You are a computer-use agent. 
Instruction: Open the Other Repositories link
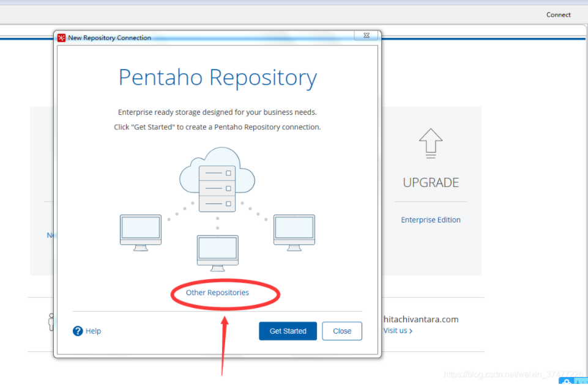[217, 293]
